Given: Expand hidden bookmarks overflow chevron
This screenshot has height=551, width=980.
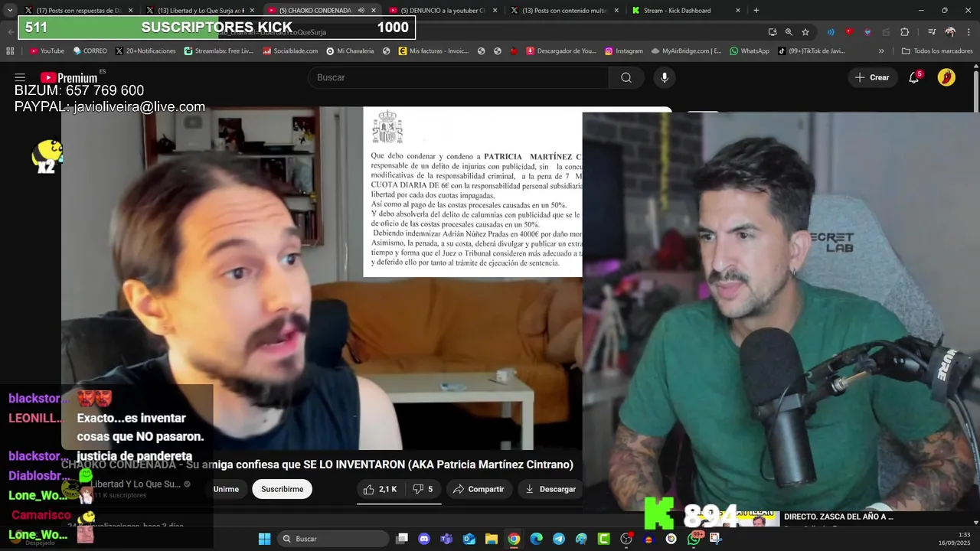Looking at the screenshot, I should (881, 51).
